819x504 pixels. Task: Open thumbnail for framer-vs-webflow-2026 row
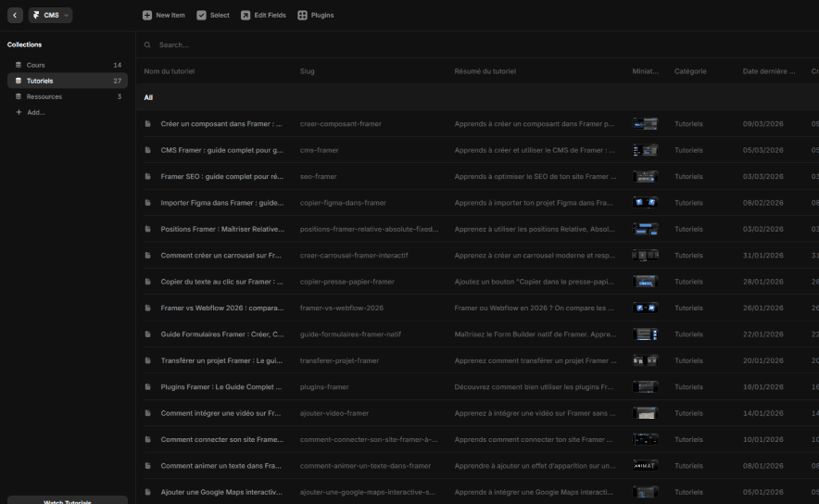tap(645, 308)
